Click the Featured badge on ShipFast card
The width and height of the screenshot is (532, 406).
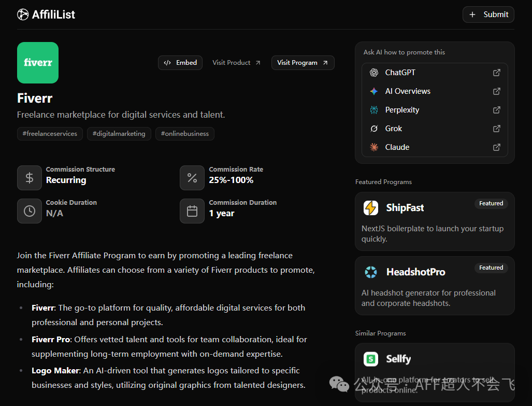pos(491,203)
